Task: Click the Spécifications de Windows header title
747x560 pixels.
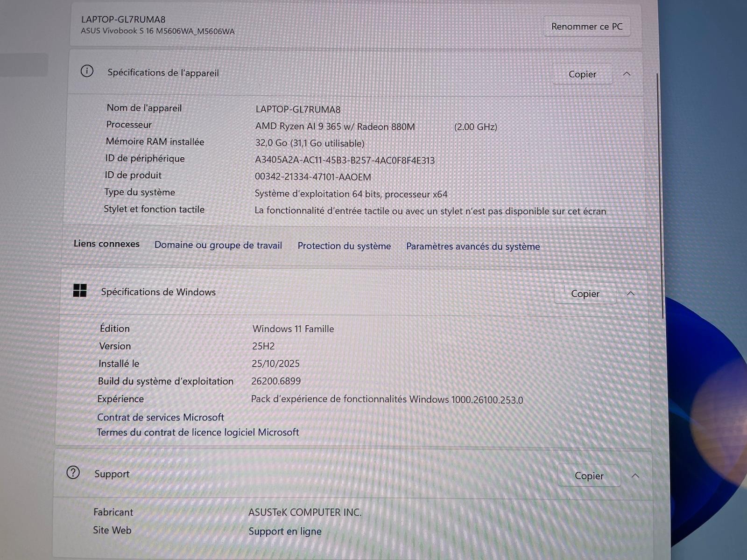Action: (x=158, y=292)
